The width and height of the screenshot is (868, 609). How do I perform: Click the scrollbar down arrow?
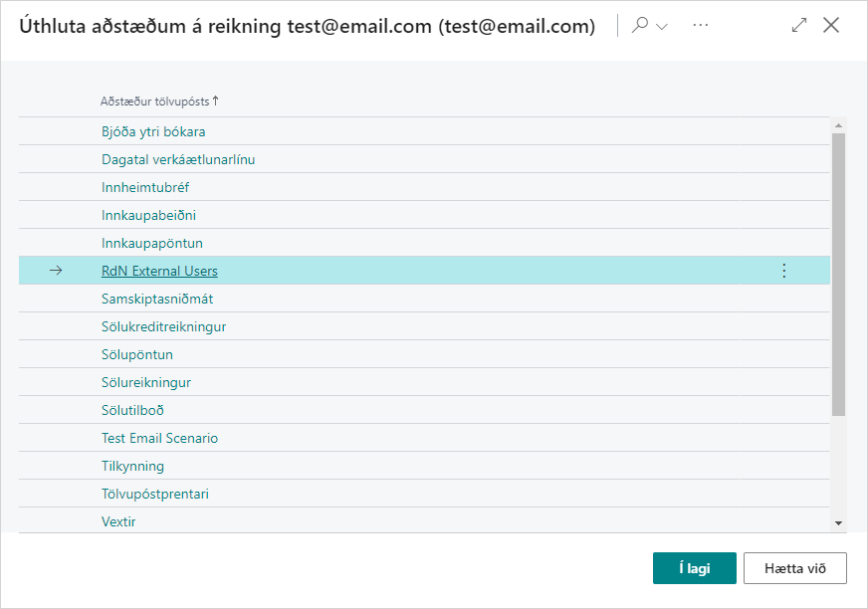(838, 522)
